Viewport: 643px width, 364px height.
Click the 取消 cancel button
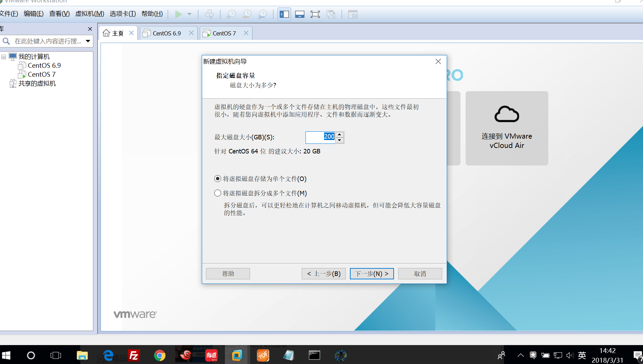[420, 274]
